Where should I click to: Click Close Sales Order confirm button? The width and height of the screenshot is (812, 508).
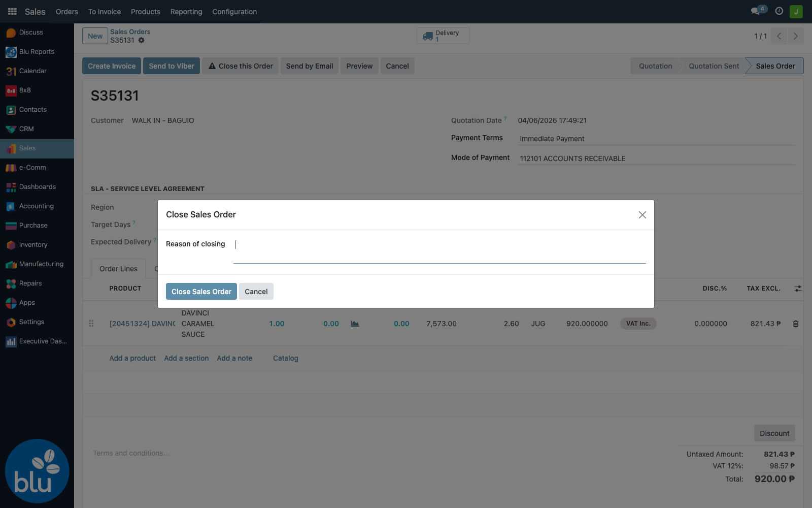tap(201, 292)
